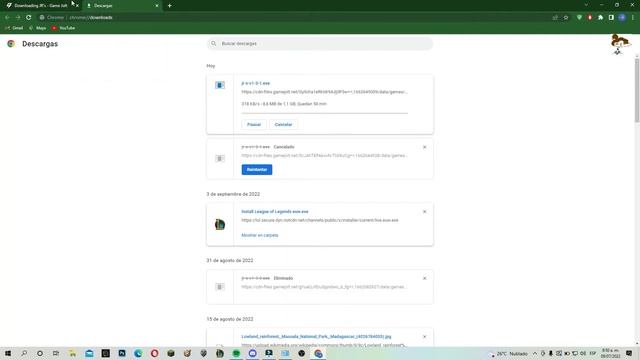
Task: Open Windows taskbar search
Action: pyautogui.click(x=24, y=353)
